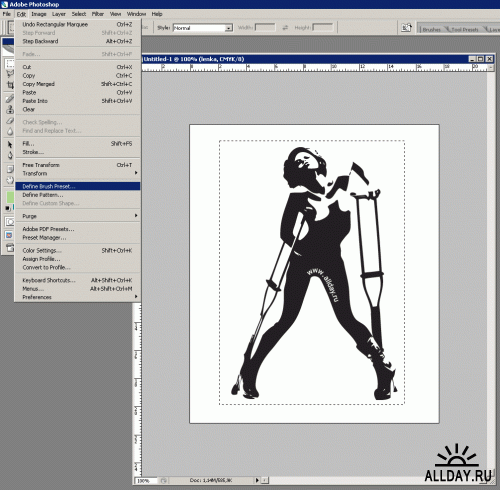Open the File menu

[7, 14]
